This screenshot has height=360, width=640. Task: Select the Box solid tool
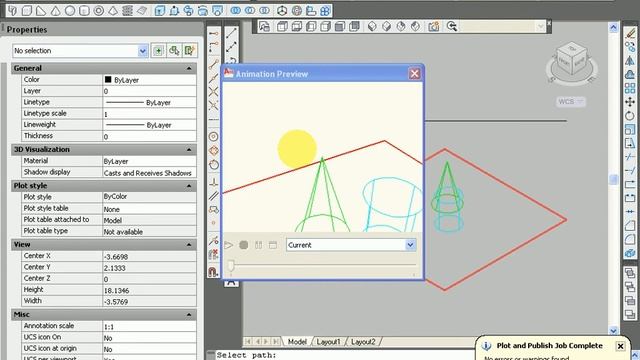click(x=27, y=11)
